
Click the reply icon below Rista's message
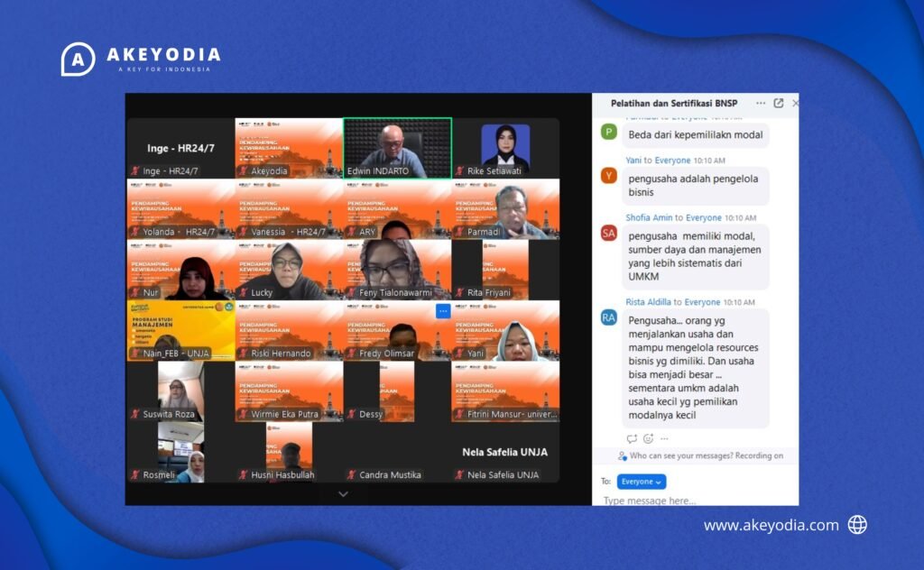(632, 438)
